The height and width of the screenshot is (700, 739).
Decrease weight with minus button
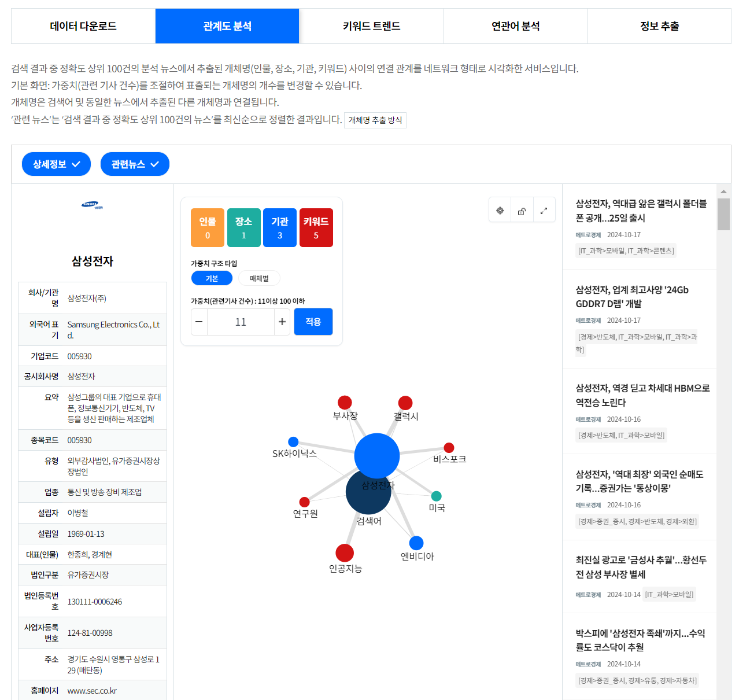tap(199, 322)
